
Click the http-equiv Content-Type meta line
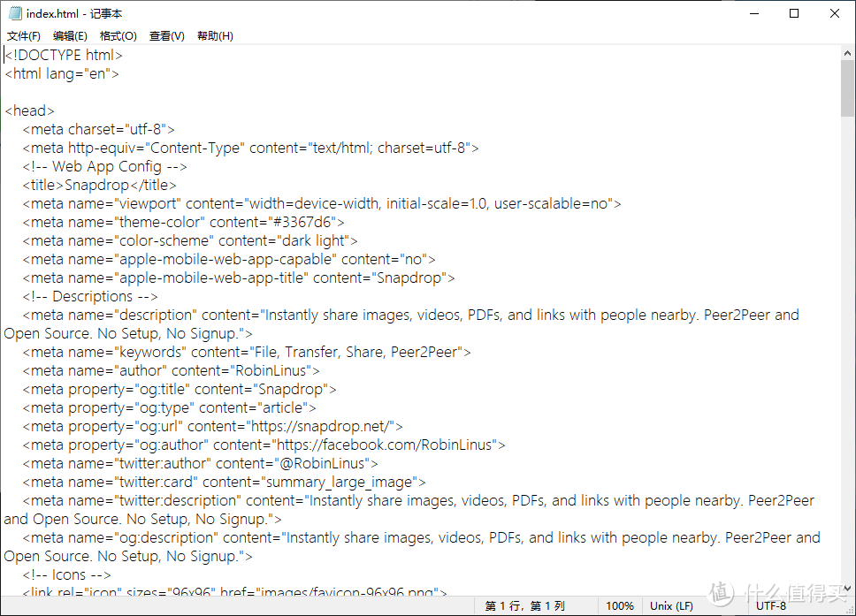(x=250, y=148)
